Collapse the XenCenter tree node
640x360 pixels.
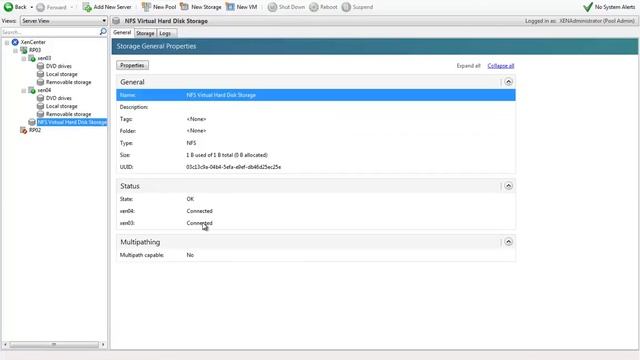click(x=7, y=42)
